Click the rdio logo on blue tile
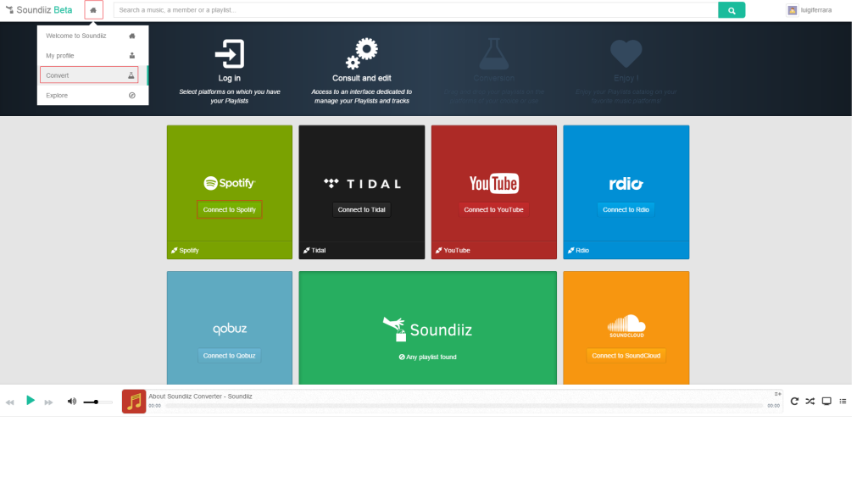The image size is (868, 488). click(x=626, y=184)
